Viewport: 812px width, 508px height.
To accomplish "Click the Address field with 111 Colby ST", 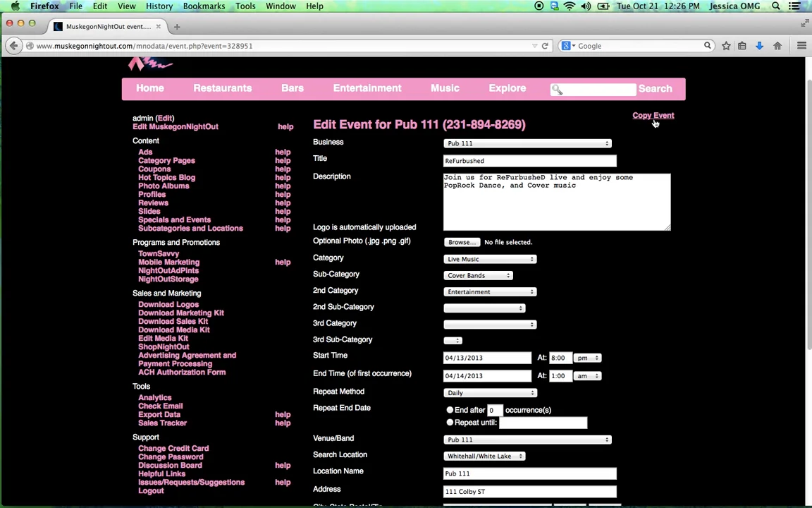I will pos(530,491).
